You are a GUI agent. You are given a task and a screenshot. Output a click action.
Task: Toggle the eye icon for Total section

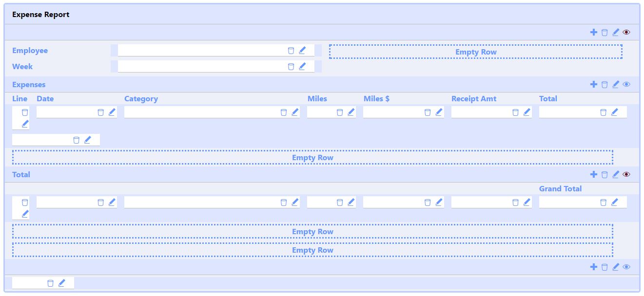tap(626, 174)
